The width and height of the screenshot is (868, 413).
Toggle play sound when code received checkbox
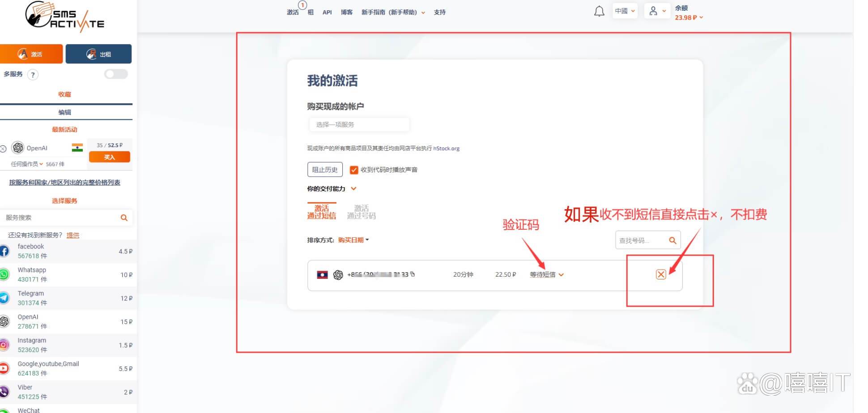click(x=354, y=170)
